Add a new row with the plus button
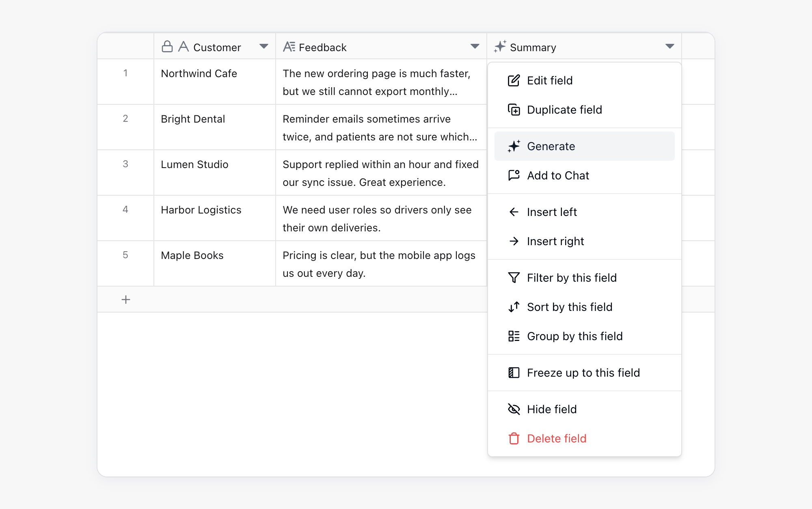 [x=126, y=300]
